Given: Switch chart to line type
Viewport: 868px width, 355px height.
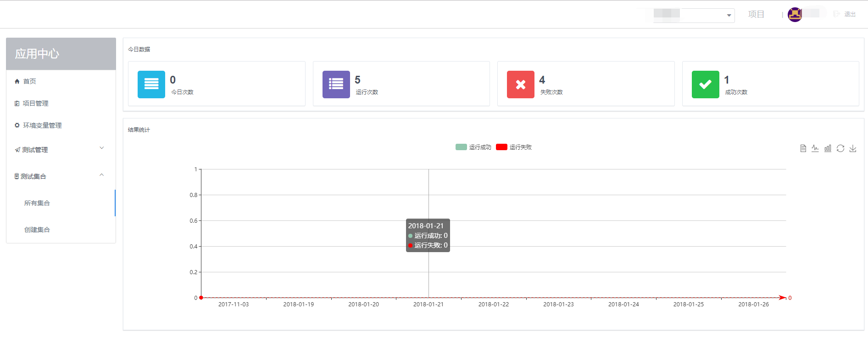Looking at the screenshot, I should [x=815, y=148].
